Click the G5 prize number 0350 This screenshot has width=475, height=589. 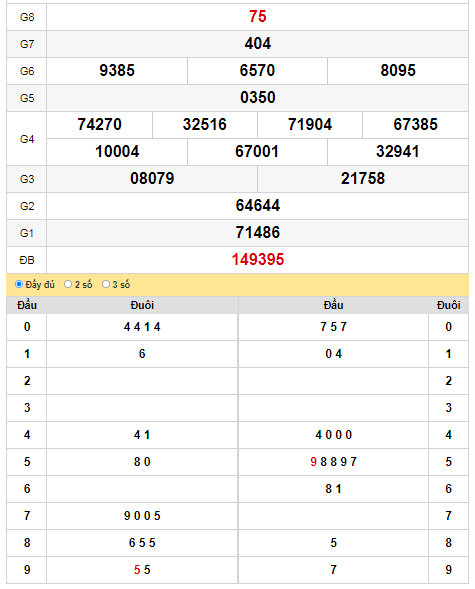[x=258, y=98]
